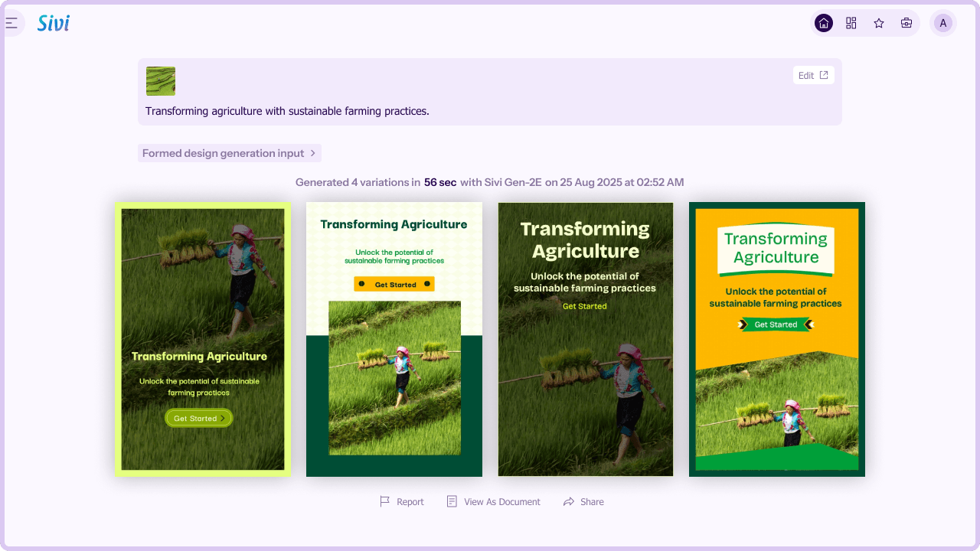Open the star favorites icon

click(879, 23)
